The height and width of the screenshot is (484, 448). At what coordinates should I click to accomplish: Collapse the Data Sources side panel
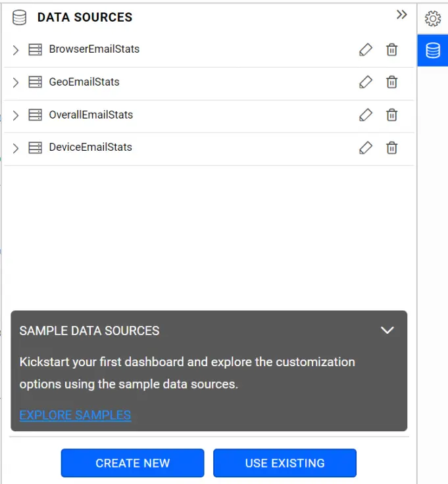coord(401,15)
